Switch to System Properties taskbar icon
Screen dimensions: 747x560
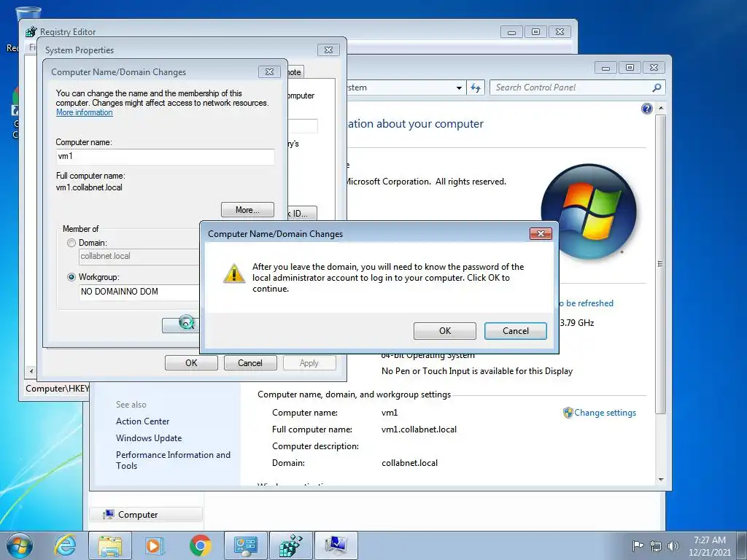tap(336, 545)
